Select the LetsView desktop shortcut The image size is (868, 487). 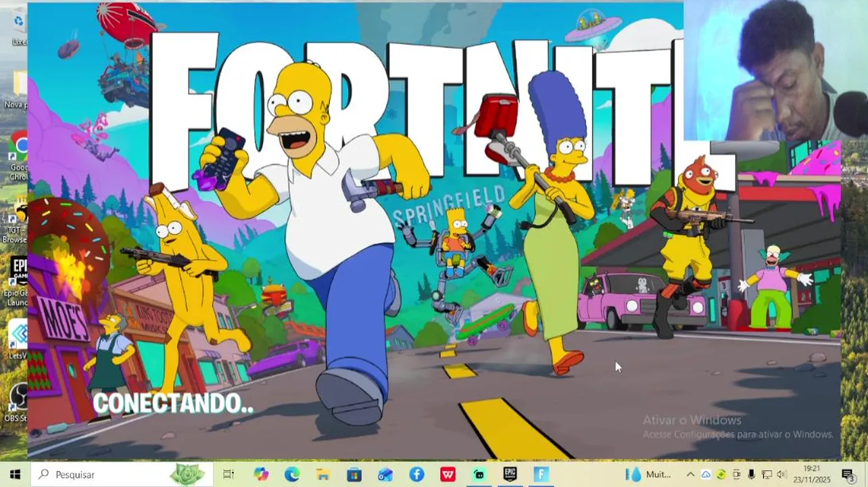pyautogui.click(x=18, y=340)
